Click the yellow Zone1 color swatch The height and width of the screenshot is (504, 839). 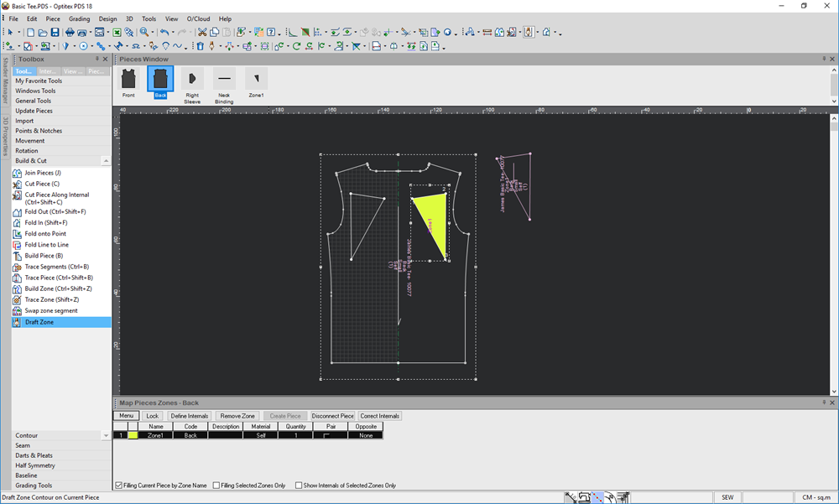(x=133, y=435)
